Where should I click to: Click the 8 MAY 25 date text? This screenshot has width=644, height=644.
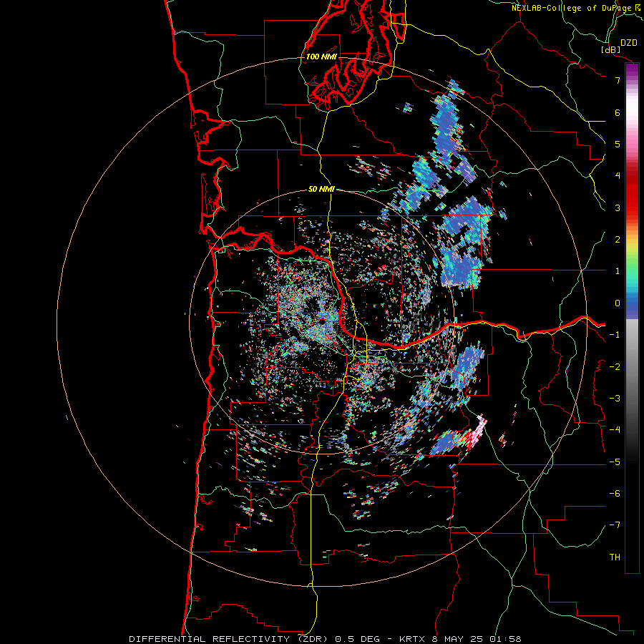point(457,639)
